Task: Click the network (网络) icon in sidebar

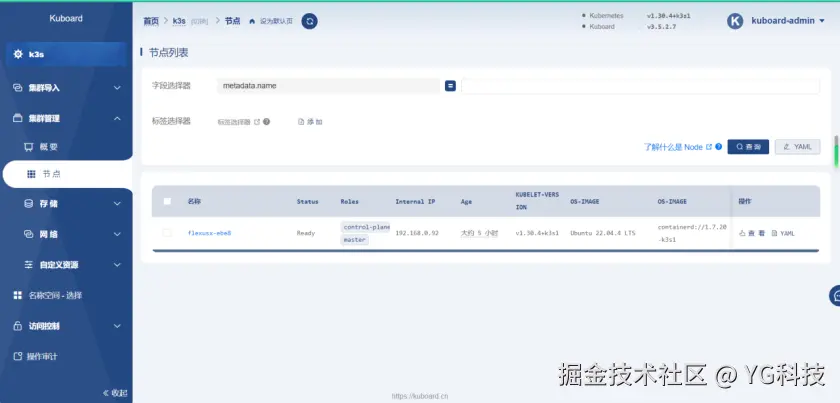Action: tap(29, 234)
